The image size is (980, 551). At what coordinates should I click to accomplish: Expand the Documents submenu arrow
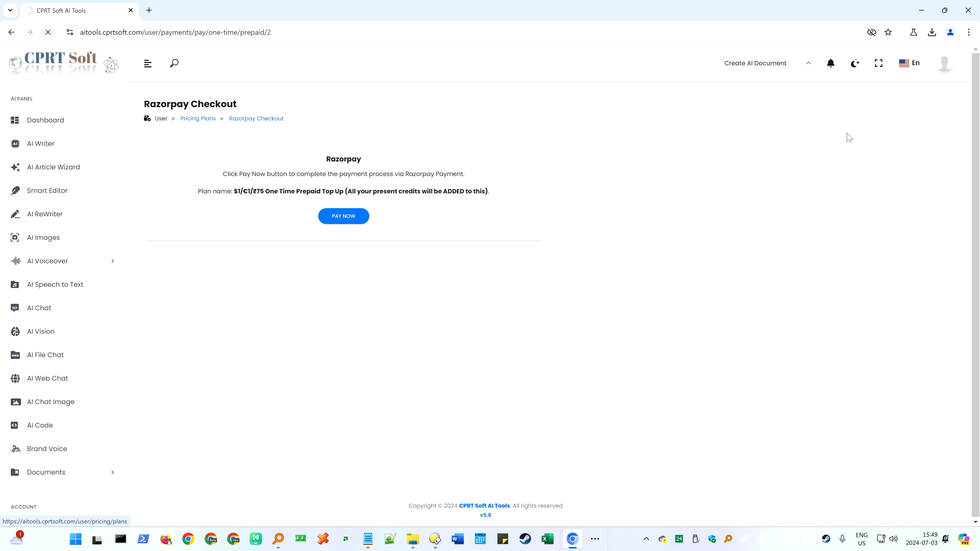coord(113,472)
